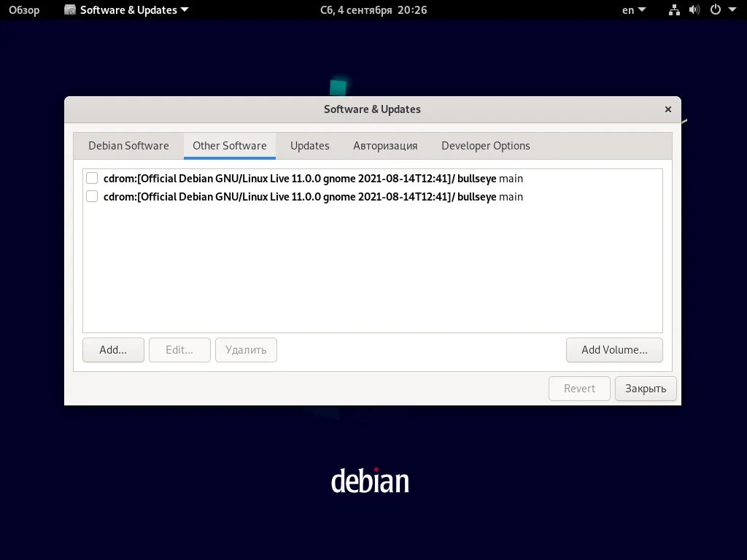
Task: Click the Revert button
Action: (x=579, y=388)
